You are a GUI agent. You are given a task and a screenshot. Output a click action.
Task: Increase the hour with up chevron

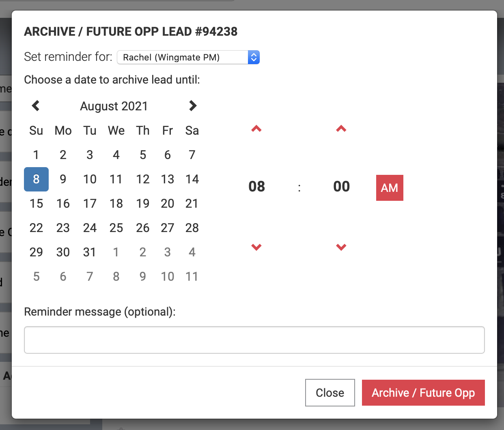[256, 129]
